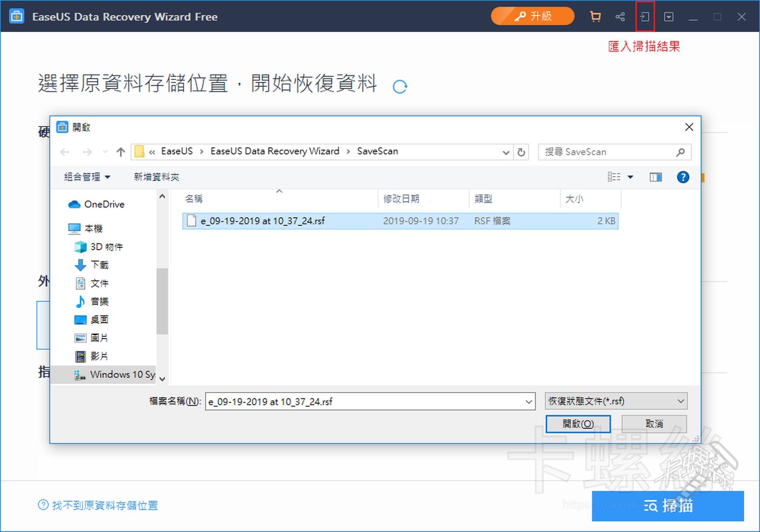Click 新增資料夾 in the toolbar

point(156,177)
